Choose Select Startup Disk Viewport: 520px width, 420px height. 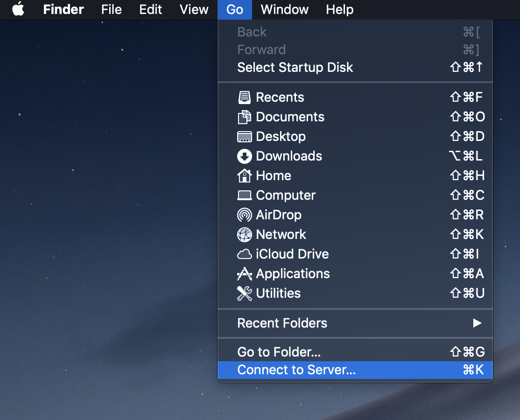[355, 67]
